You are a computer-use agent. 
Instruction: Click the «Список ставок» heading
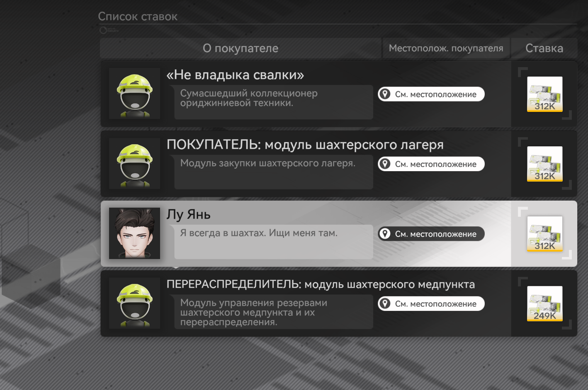click(x=138, y=17)
